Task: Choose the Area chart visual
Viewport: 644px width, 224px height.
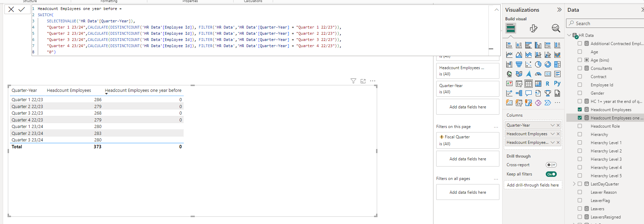Action: tap(519, 55)
